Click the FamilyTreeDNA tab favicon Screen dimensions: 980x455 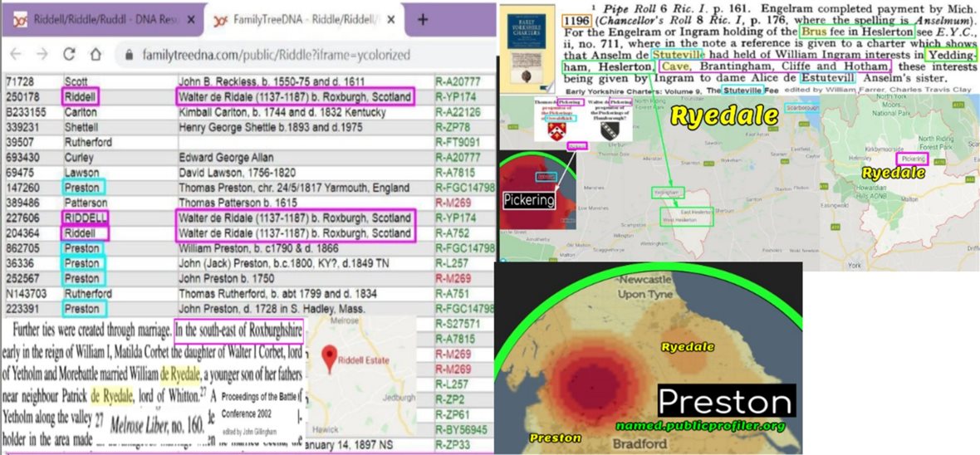220,20
